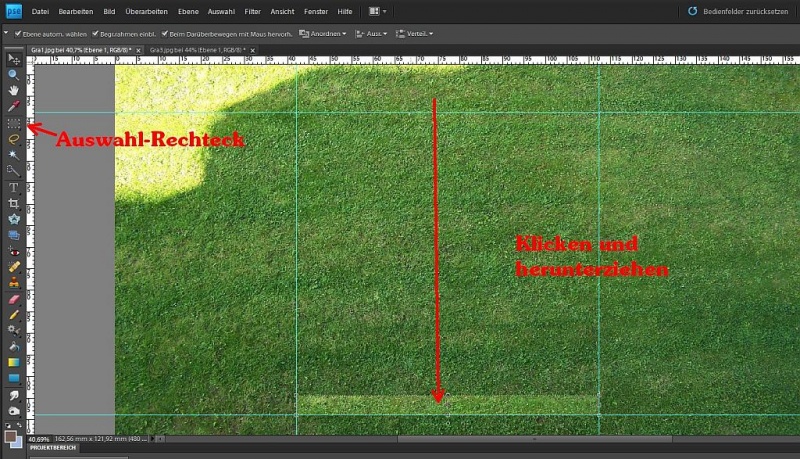Select the blue Rectangle shape tool

pyautogui.click(x=14, y=378)
